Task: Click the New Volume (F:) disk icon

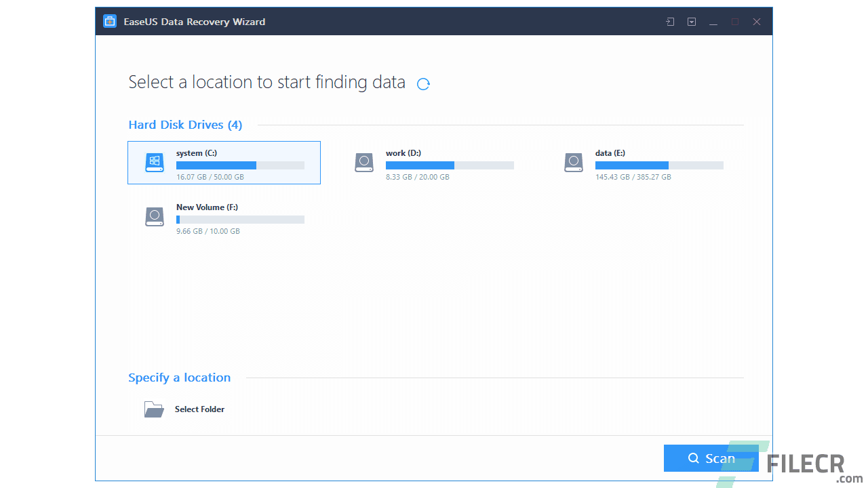Action: pyautogui.click(x=154, y=217)
